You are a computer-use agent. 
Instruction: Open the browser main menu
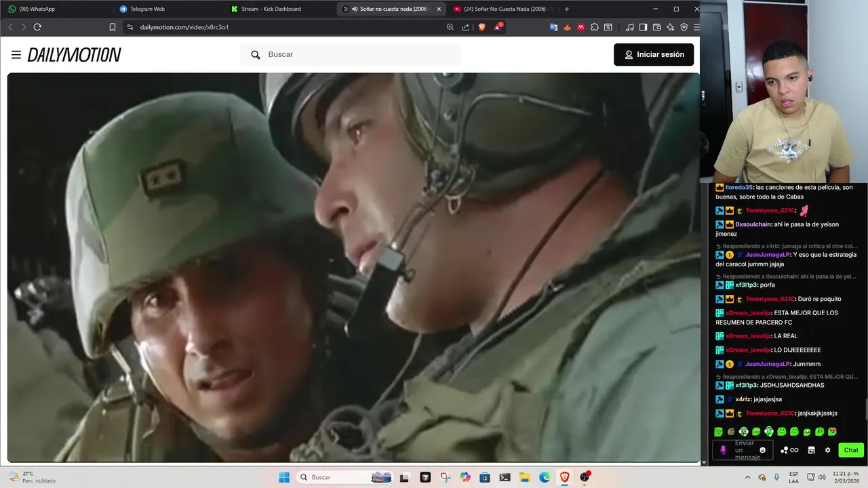pyautogui.click(x=696, y=27)
